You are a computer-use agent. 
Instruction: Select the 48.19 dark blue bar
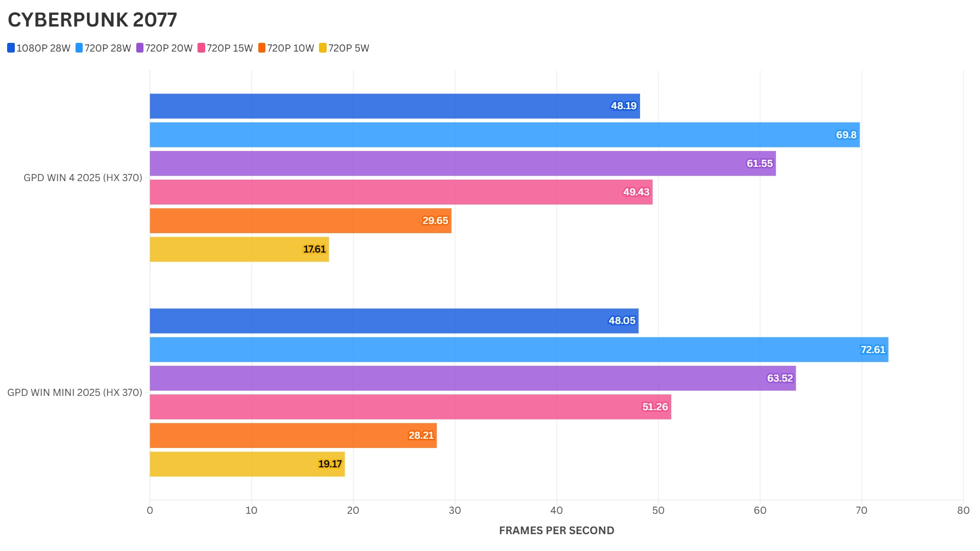[x=394, y=106]
